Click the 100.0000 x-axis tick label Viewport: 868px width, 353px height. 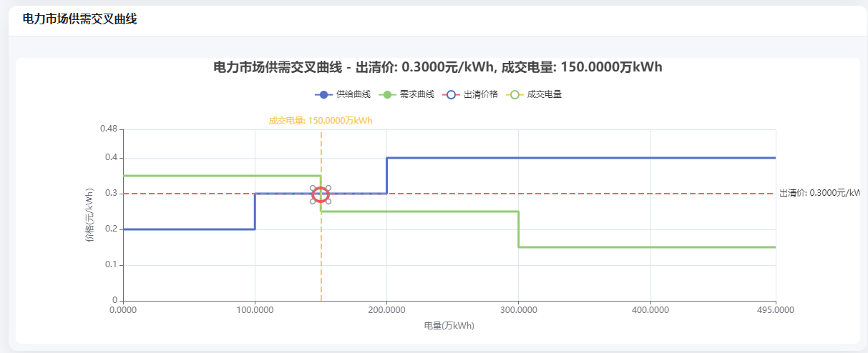(255, 310)
